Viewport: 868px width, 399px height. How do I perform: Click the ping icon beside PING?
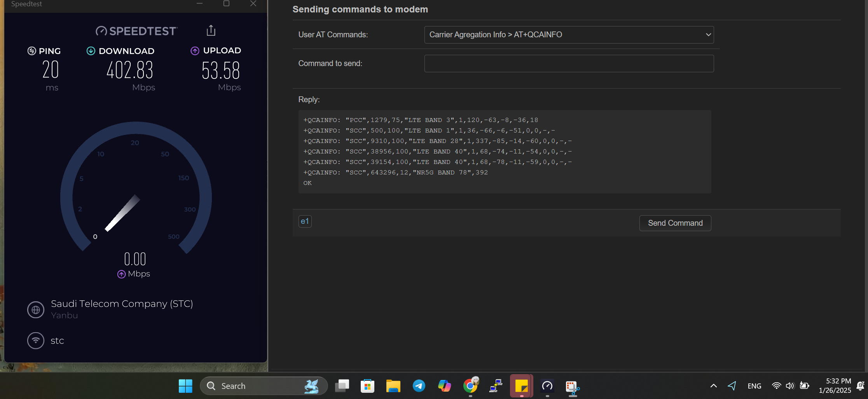32,51
